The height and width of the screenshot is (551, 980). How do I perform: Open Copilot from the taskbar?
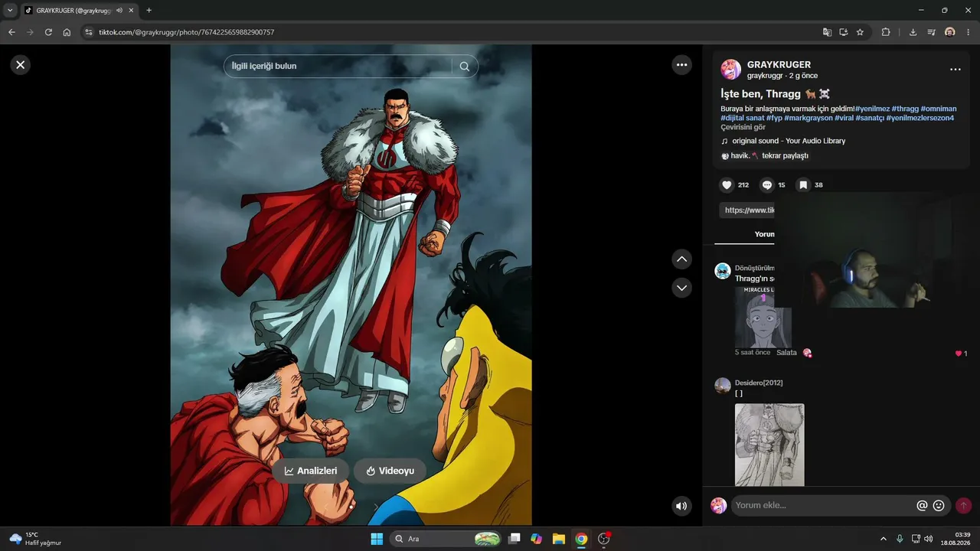[x=537, y=539]
